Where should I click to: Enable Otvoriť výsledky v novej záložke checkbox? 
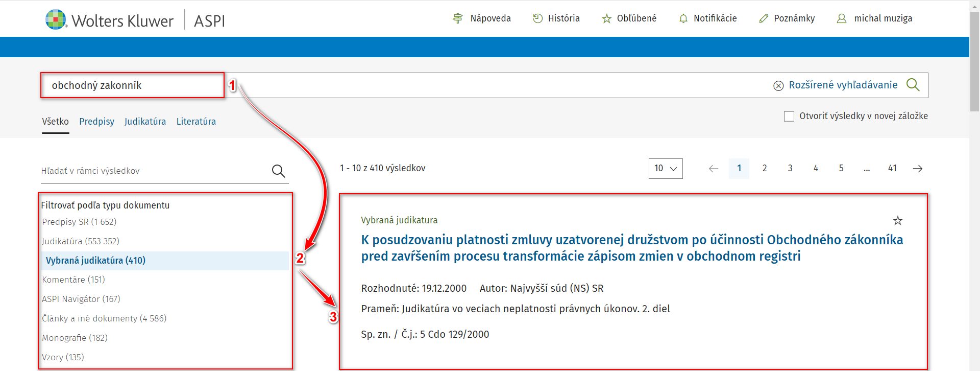pyautogui.click(x=789, y=117)
